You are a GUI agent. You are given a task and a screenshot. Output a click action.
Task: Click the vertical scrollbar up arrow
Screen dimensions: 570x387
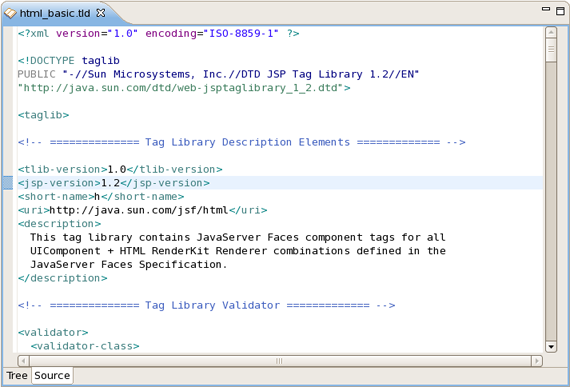(x=551, y=32)
